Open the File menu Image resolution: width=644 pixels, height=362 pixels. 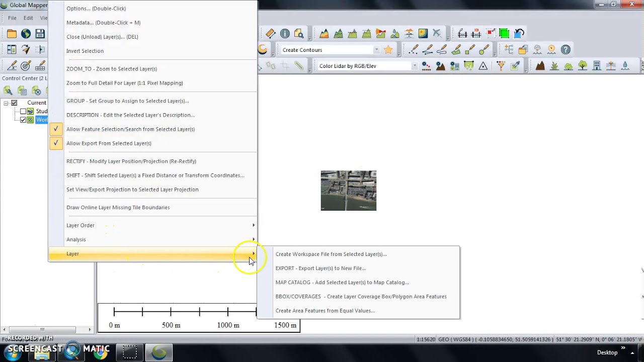12,18
